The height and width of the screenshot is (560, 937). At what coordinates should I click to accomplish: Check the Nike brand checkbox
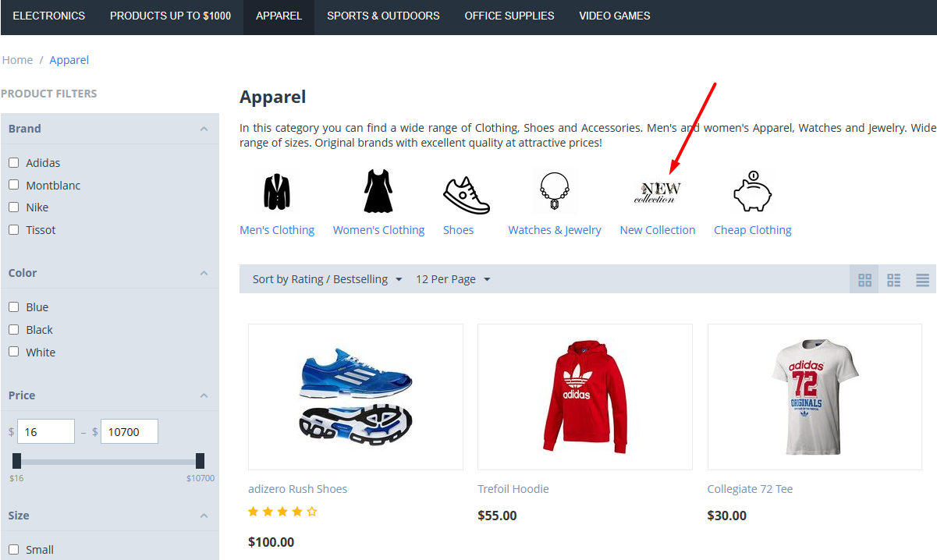pos(13,207)
